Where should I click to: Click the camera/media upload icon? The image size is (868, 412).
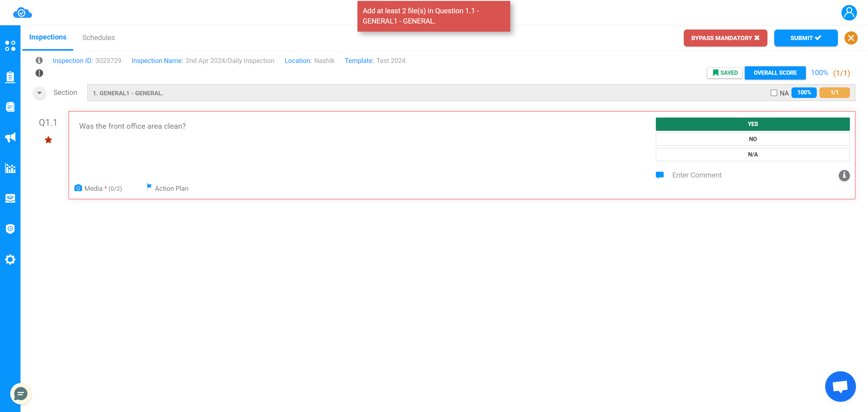[79, 188]
